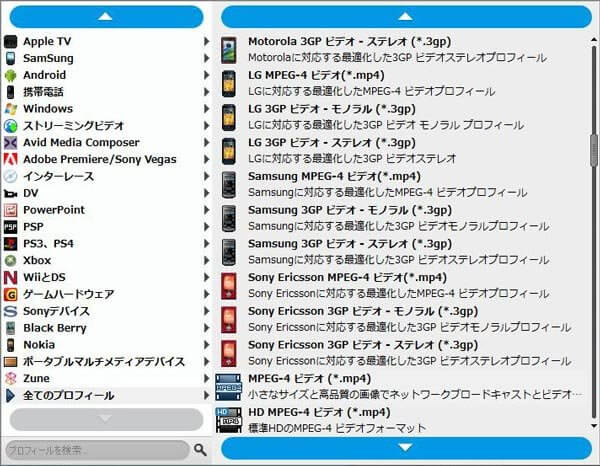Open the ゲームハードウェア category
The image size is (600, 466).
pyautogui.click(x=107, y=294)
